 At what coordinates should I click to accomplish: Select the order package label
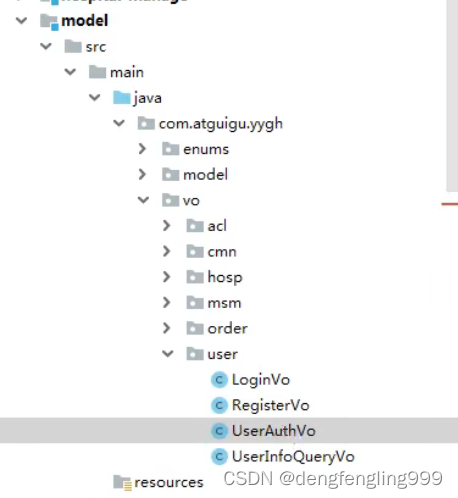pos(227,329)
